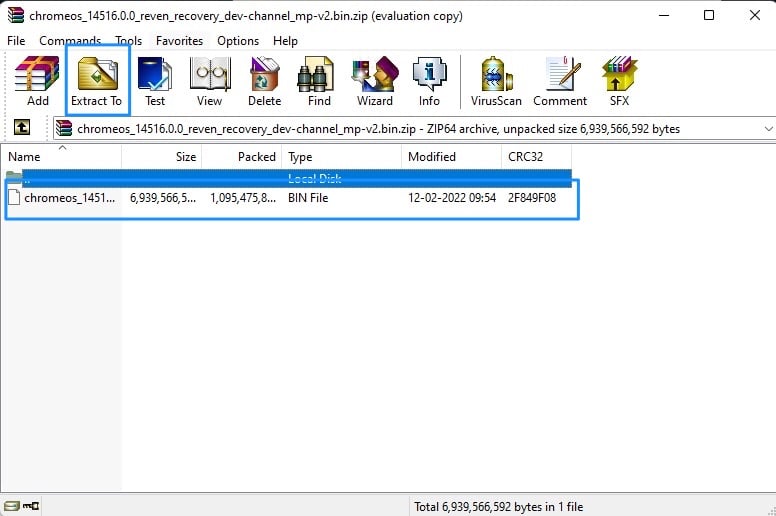Close the WinRAR window

tap(755, 15)
